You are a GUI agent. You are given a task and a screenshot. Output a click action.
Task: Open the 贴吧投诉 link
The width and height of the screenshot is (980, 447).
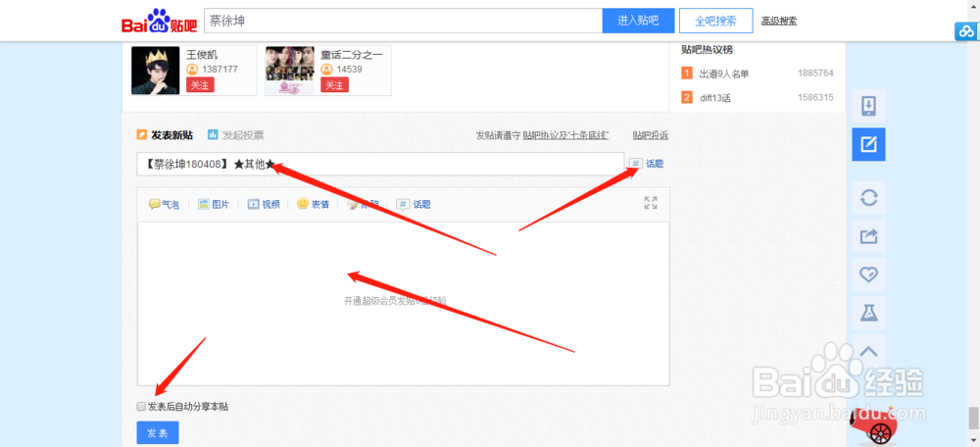650,135
